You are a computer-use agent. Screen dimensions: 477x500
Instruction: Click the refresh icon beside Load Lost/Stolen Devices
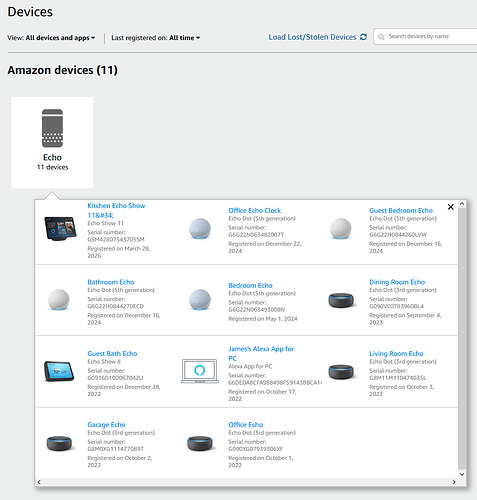click(363, 37)
